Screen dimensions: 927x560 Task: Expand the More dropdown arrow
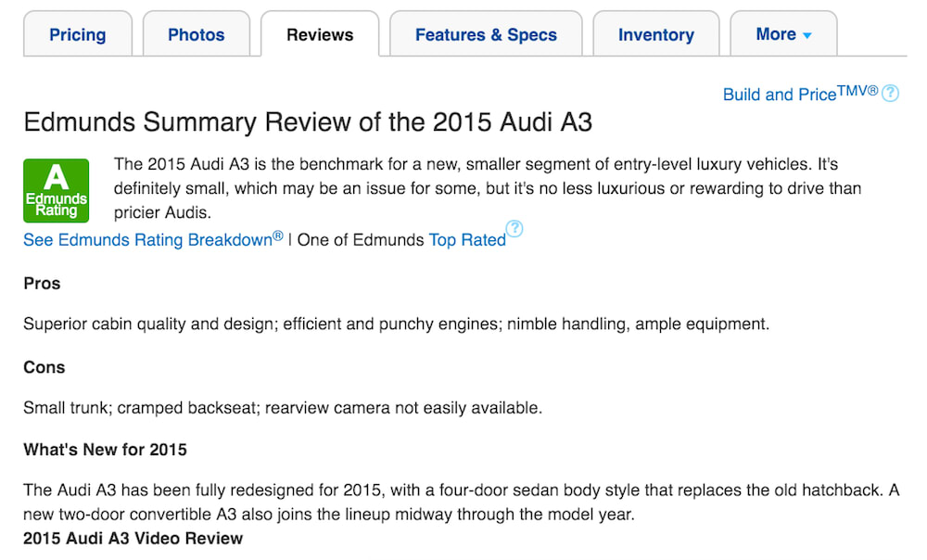pos(807,35)
